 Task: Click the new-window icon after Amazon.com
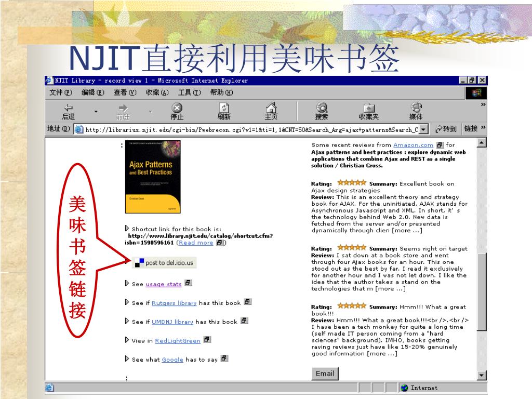[x=440, y=145]
